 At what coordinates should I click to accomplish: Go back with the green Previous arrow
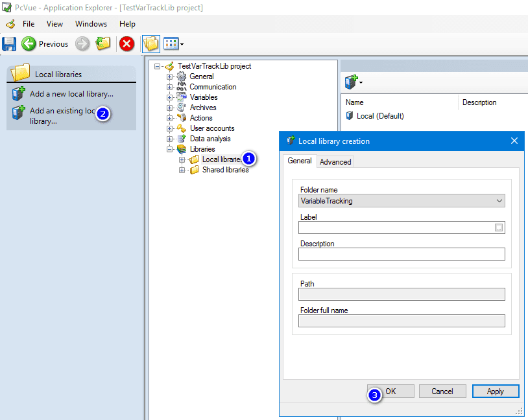click(29, 44)
